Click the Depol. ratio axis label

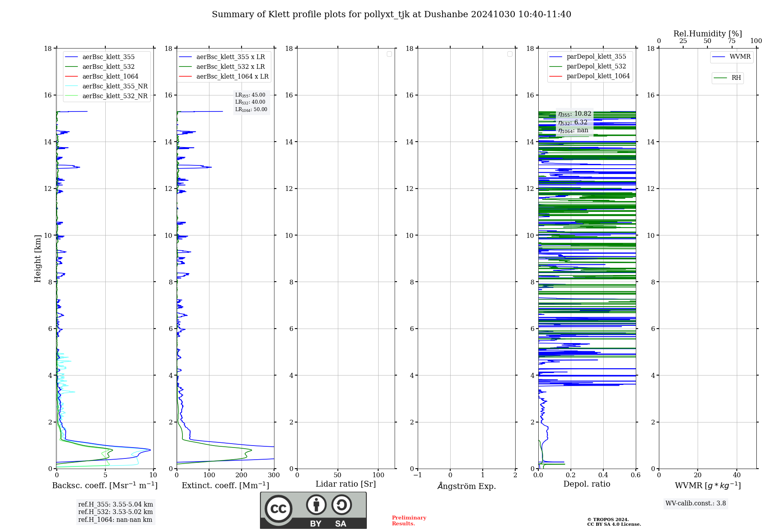coord(587,484)
